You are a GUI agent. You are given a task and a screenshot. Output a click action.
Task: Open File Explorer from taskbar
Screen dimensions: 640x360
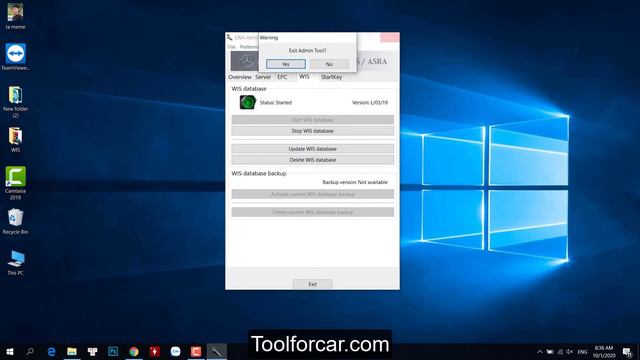(72, 351)
